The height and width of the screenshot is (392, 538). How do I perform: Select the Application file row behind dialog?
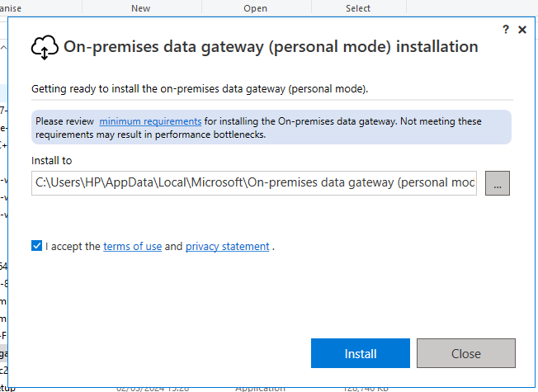(260, 390)
